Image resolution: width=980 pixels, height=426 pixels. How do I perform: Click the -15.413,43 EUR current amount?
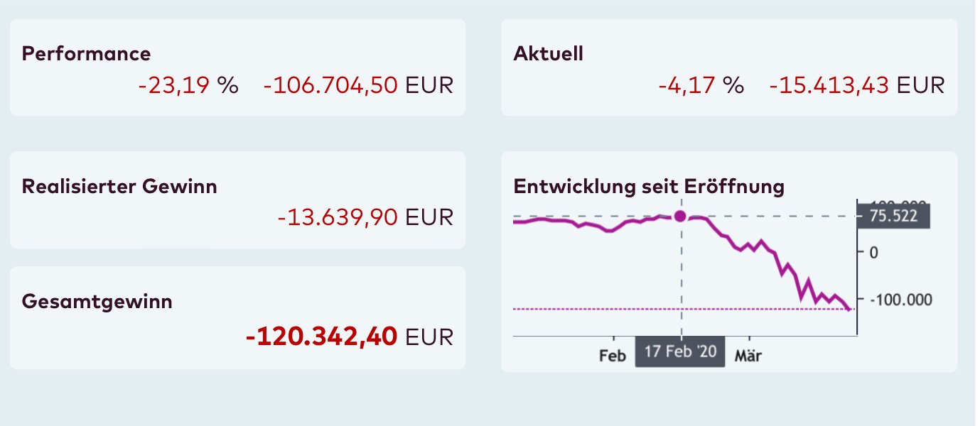[856, 86]
